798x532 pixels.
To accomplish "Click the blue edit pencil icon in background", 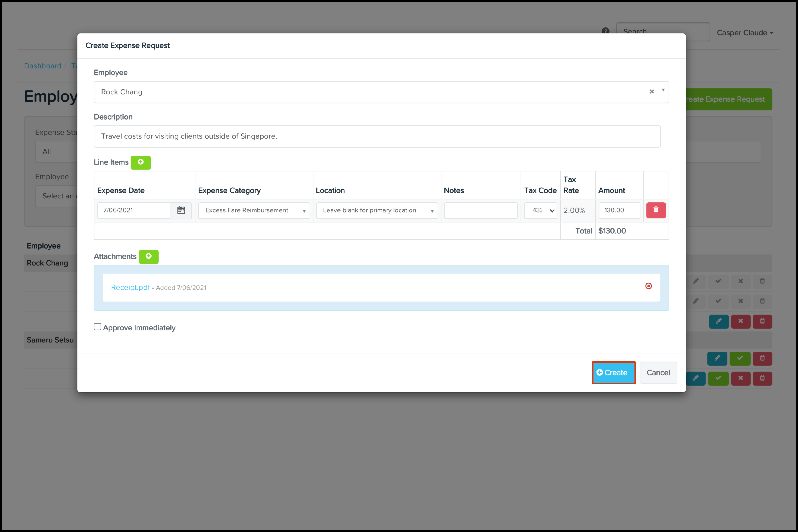I will coord(718,321).
